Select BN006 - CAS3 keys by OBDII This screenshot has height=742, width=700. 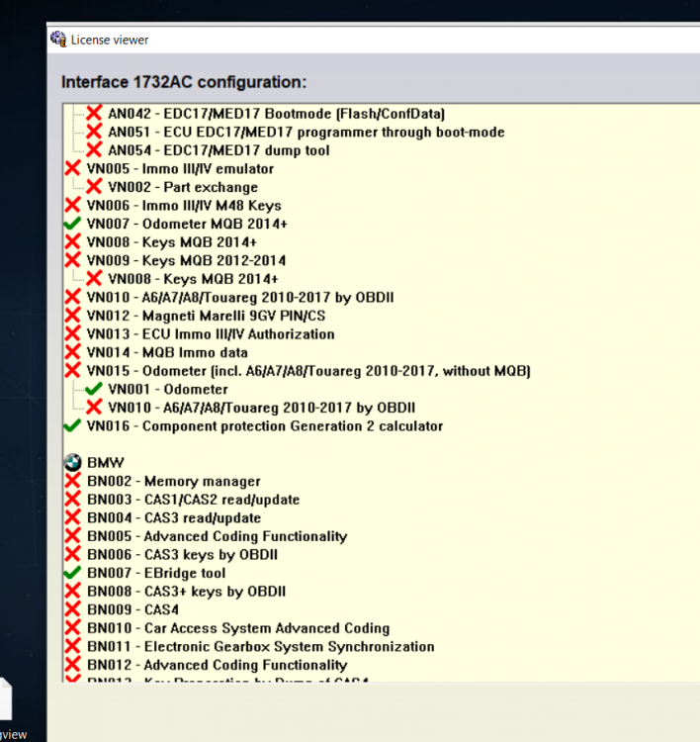[x=183, y=555]
